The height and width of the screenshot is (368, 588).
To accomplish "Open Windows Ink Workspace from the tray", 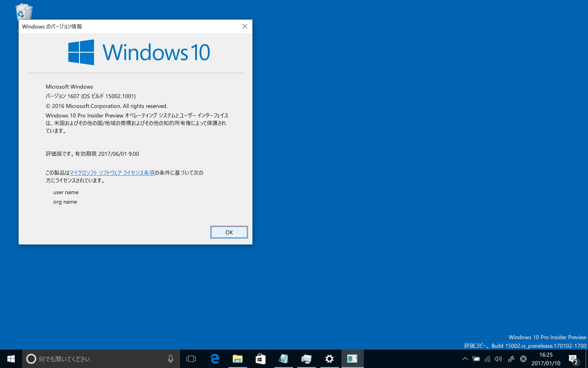I will click(x=510, y=359).
